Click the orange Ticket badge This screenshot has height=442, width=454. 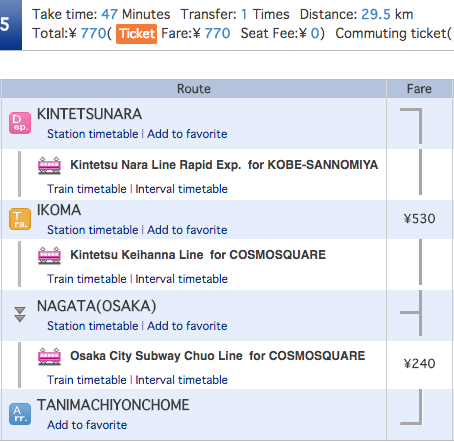(136, 34)
